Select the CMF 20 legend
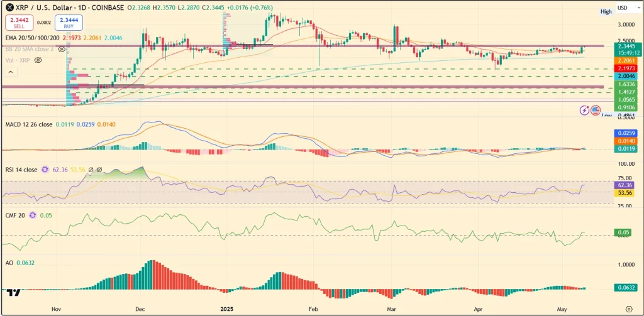The height and width of the screenshot is (316, 644). coord(15,215)
